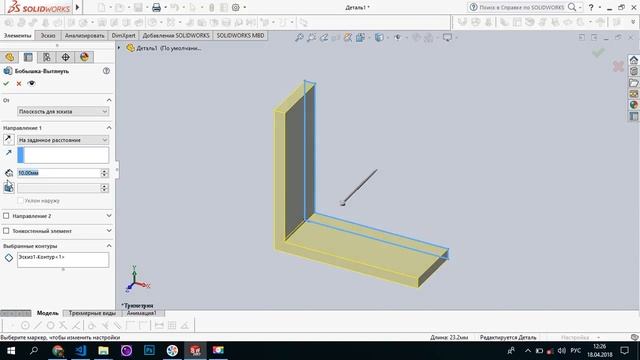Open Design Library icon in task pane
640x360 pixels.
[x=633, y=71]
